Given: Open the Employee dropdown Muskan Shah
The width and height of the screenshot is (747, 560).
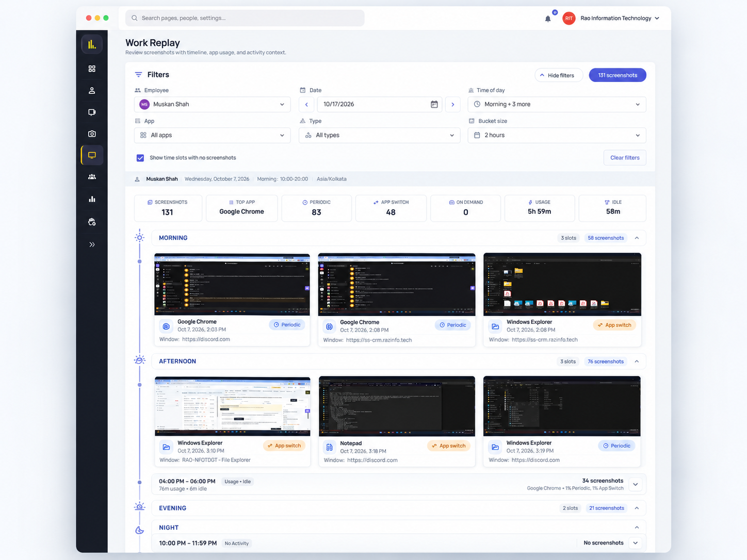Looking at the screenshot, I should click(212, 104).
